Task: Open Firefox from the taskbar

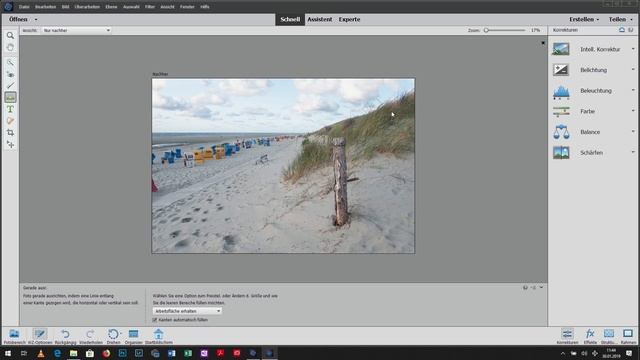Action: [x=106, y=353]
